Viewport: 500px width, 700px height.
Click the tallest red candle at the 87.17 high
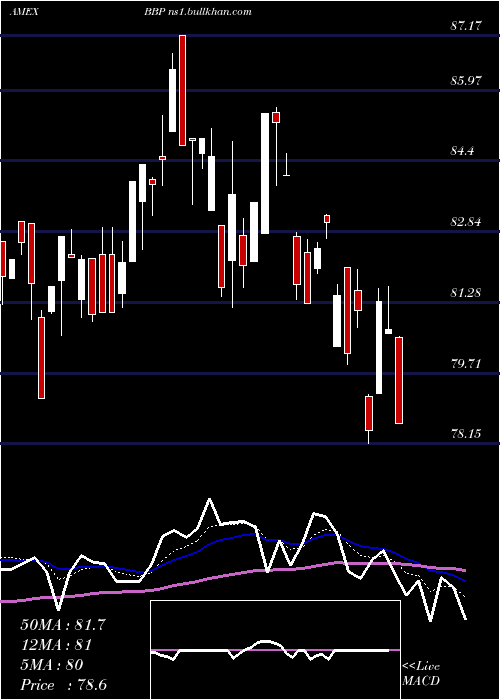(x=182, y=90)
